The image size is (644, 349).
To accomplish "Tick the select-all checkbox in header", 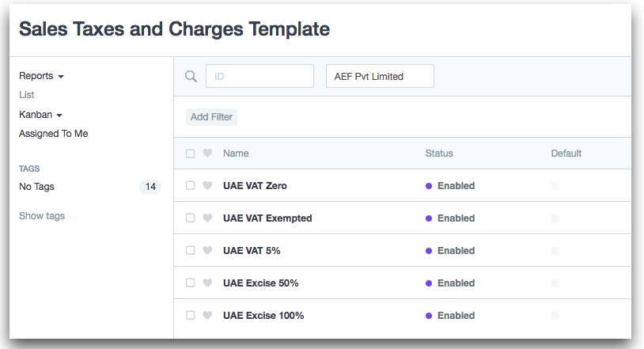I will (191, 154).
